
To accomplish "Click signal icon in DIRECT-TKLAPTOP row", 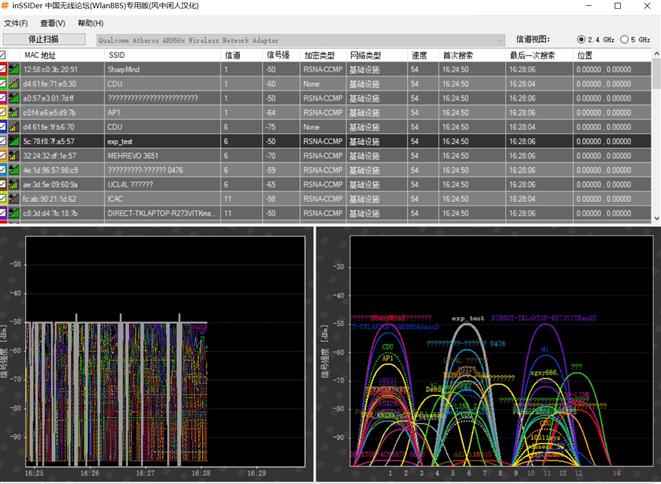I will click(14, 213).
